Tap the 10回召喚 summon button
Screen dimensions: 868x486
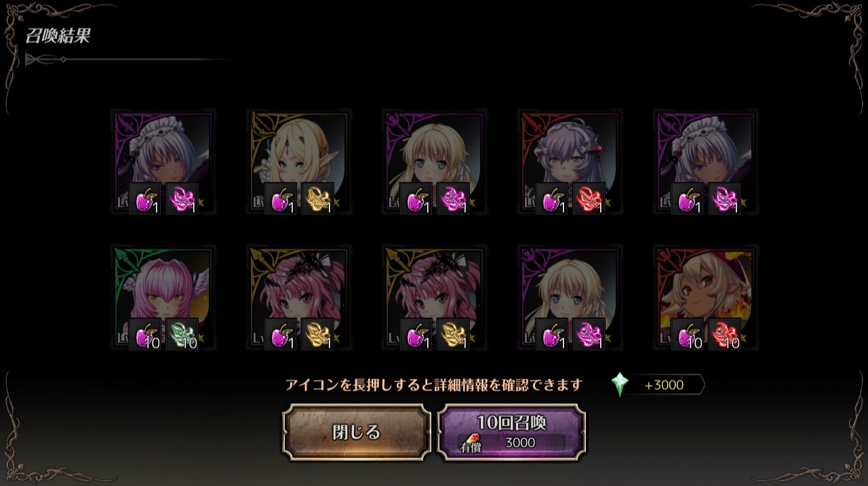(511, 432)
